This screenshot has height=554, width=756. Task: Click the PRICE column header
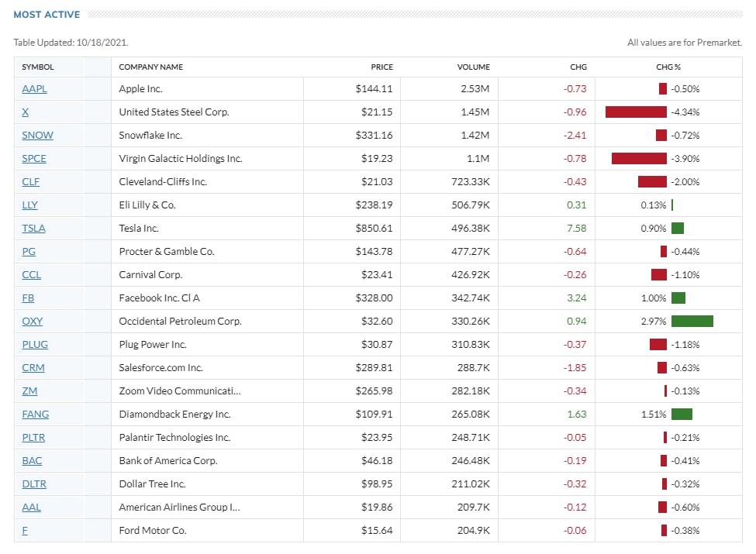[x=381, y=67]
